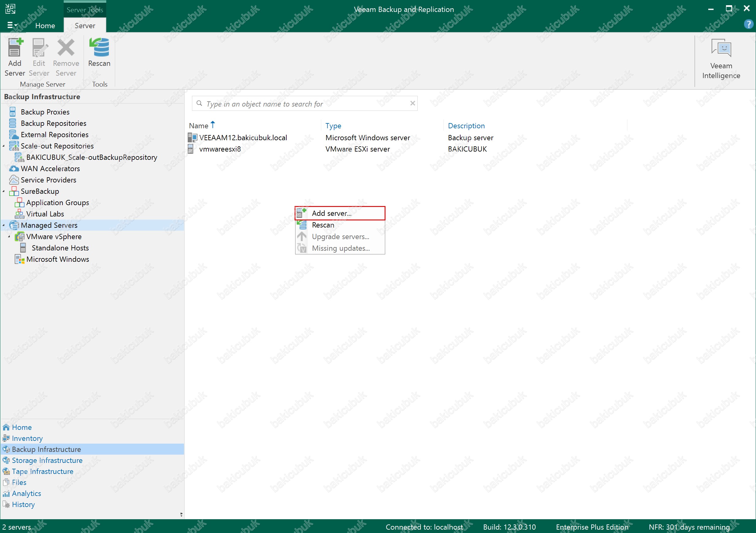Click 'Microsoft Windows server' type cell
This screenshot has height=533, width=756.
368,137
